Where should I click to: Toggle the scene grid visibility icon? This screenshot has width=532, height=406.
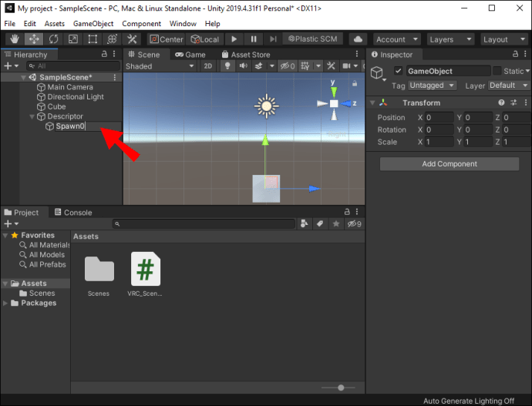click(305, 66)
